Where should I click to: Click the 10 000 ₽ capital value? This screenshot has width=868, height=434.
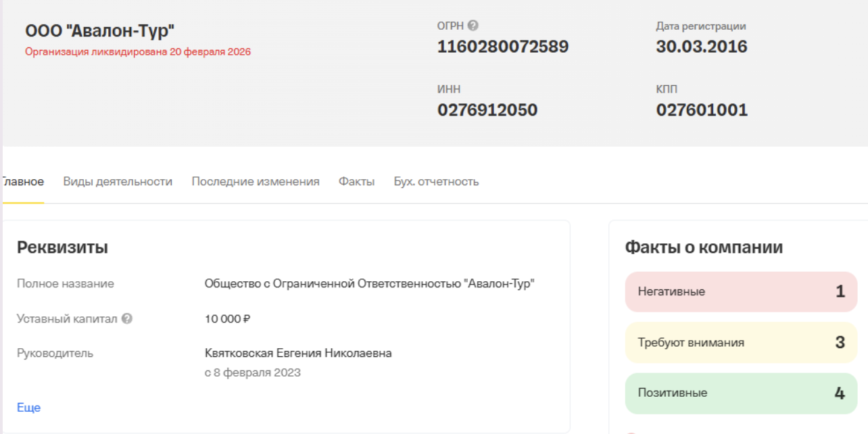coord(228,318)
